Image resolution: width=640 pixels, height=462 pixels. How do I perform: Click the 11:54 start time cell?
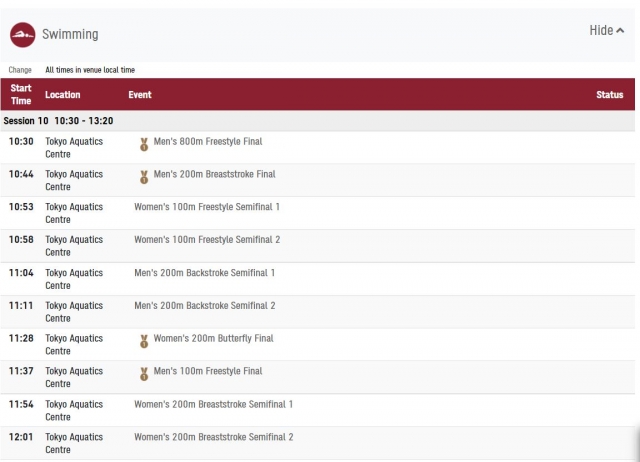pyautogui.click(x=21, y=404)
